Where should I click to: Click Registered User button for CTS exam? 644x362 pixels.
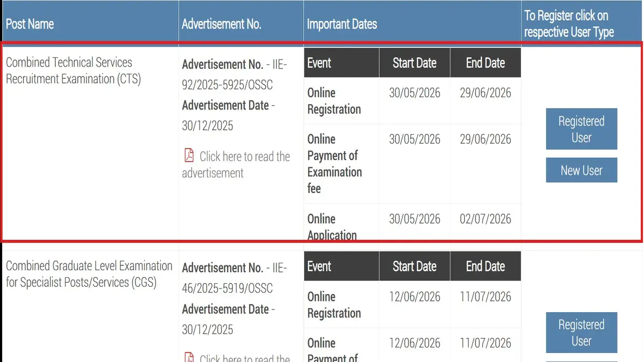(581, 129)
